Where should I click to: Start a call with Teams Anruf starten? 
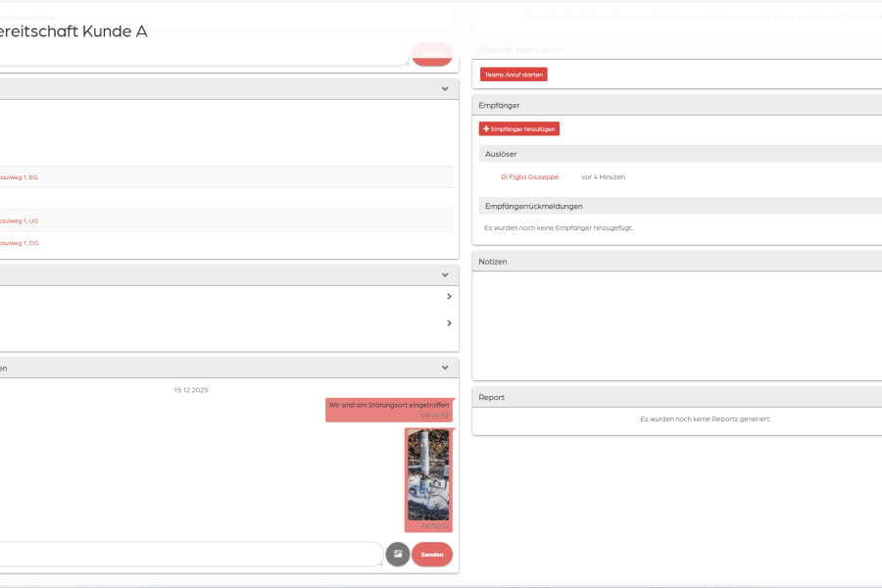pyautogui.click(x=514, y=74)
